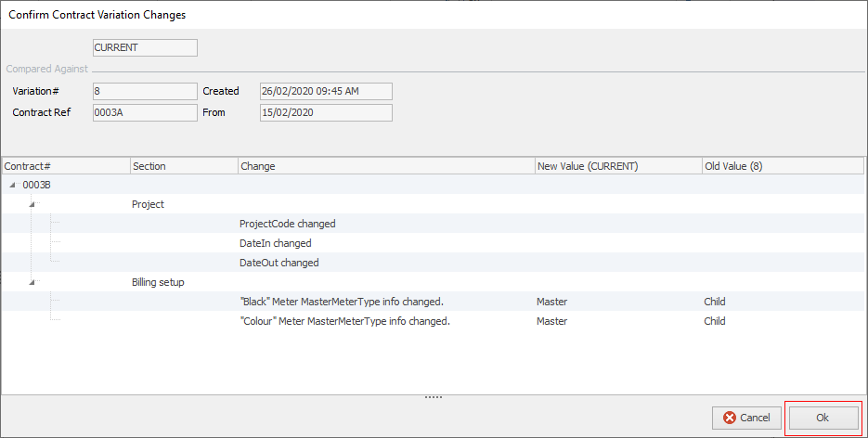Select the DateIn changed row
Viewport: 868px width, 438px height.
coord(275,243)
